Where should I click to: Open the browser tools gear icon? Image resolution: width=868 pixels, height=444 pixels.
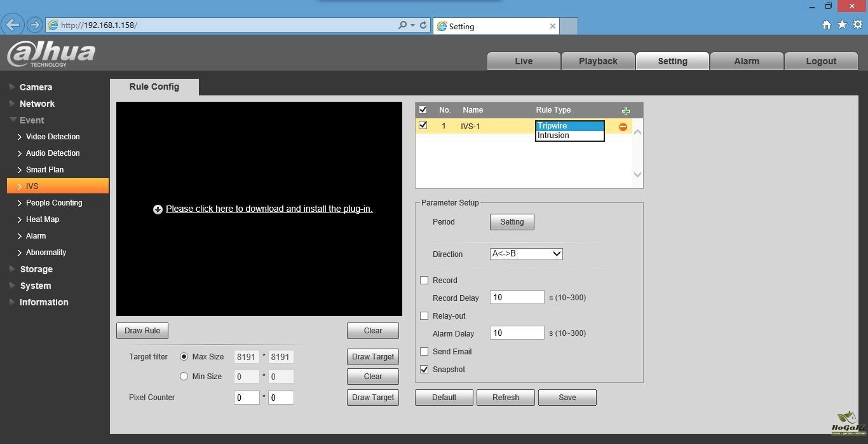pyautogui.click(x=857, y=25)
